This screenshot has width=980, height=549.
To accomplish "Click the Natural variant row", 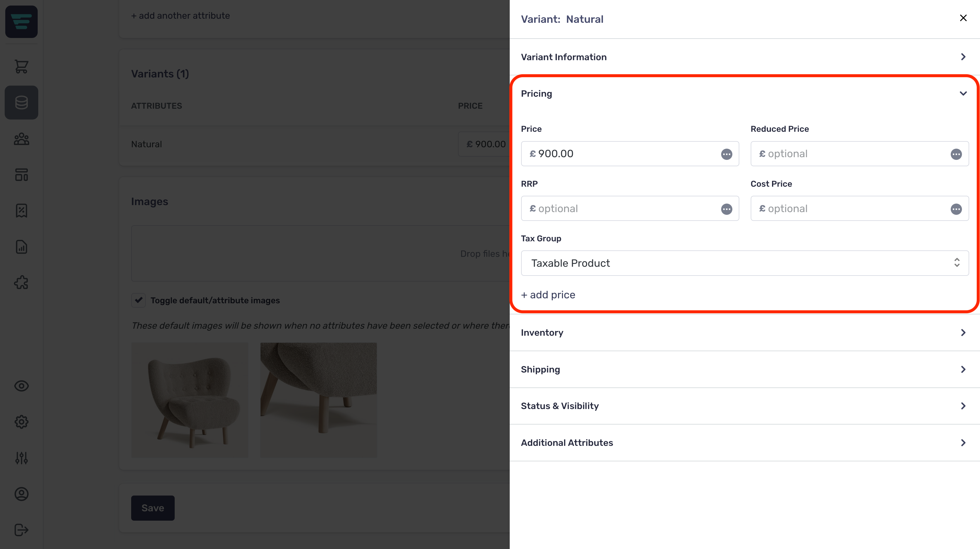I will click(x=315, y=145).
